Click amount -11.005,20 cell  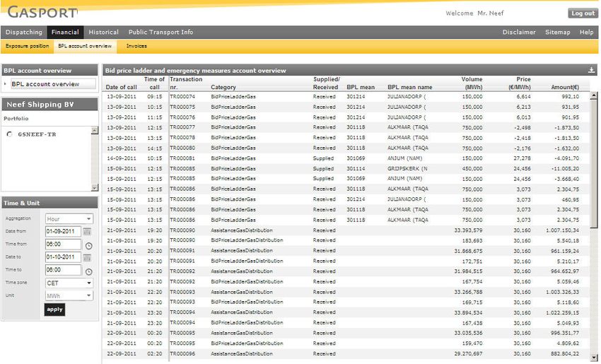(566, 169)
